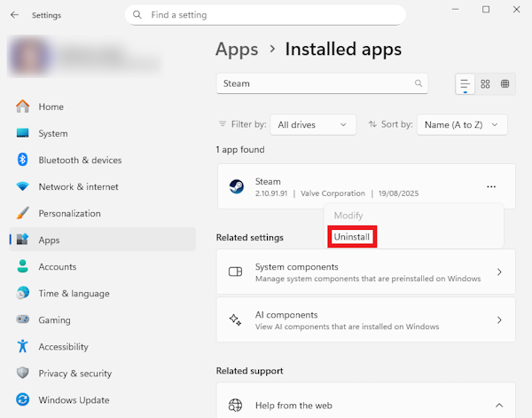Image resolution: width=532 pixels, height=418 pixels.
Task: Click the magnifier in Steam search box
Action: tap(419, 83)
